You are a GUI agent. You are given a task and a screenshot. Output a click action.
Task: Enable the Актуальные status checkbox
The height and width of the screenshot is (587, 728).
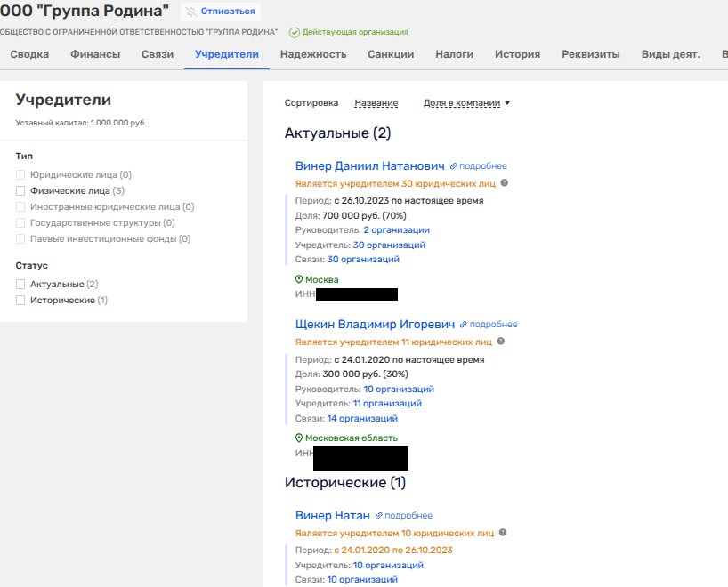click(20, 284)
